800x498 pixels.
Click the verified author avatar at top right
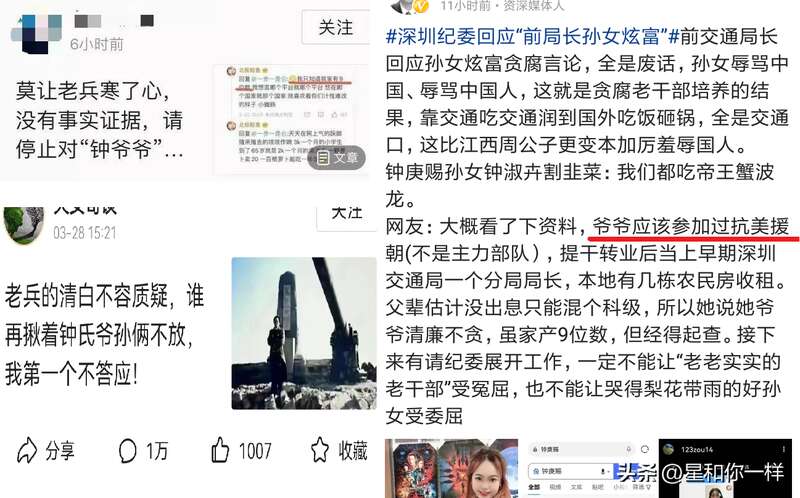(410, 7)
